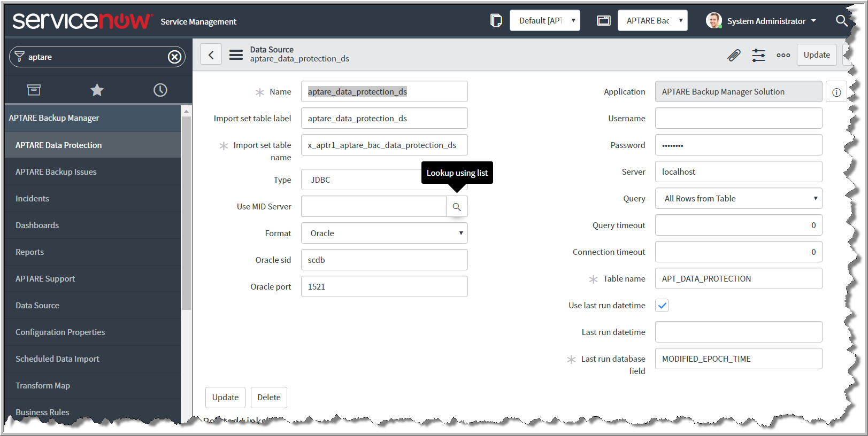Screen dimensions: 868x436
Task: Click the filter funnel icon
Action: pos(19,57)
